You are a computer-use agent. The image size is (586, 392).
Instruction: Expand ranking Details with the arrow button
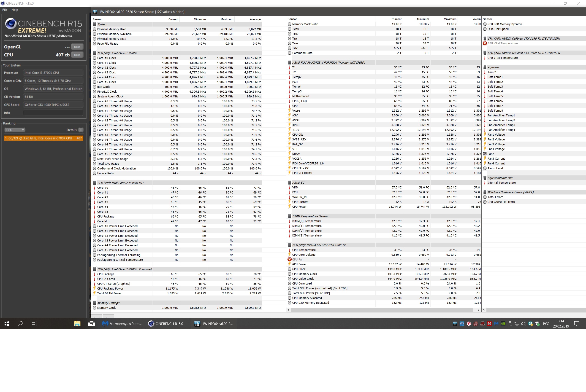(81, 130)
